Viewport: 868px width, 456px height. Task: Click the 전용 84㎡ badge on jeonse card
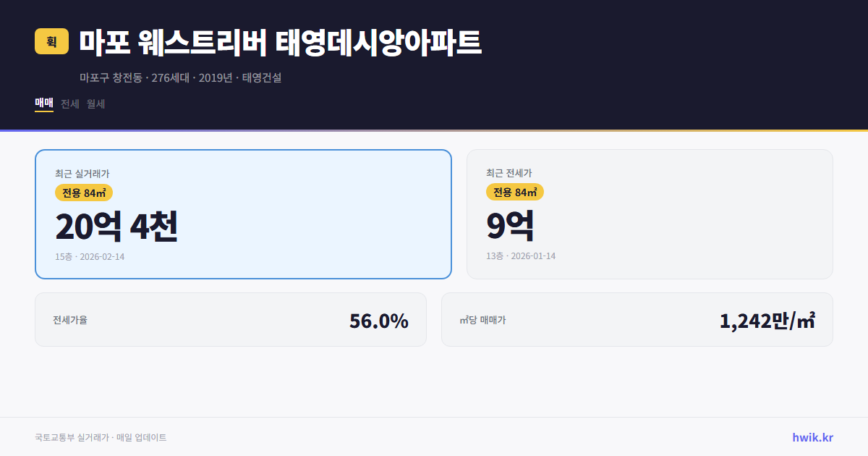(x=515, y=192)
